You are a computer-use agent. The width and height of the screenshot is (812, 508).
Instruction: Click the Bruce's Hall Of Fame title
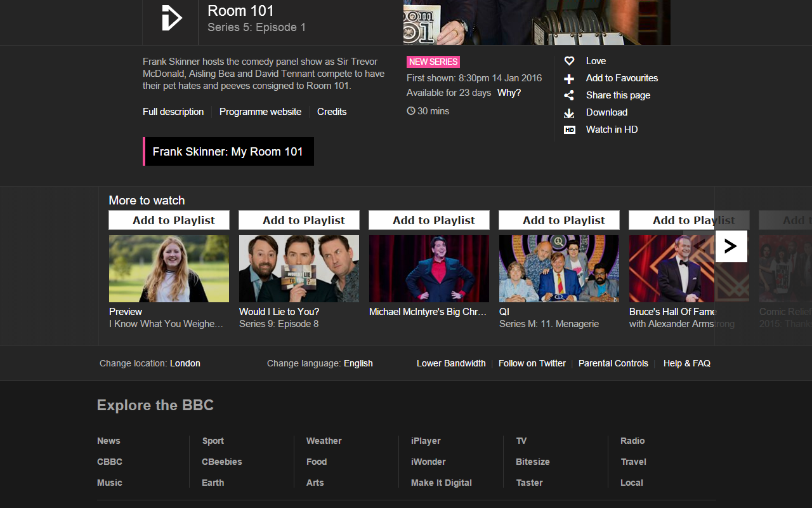(x=672, y=312)
